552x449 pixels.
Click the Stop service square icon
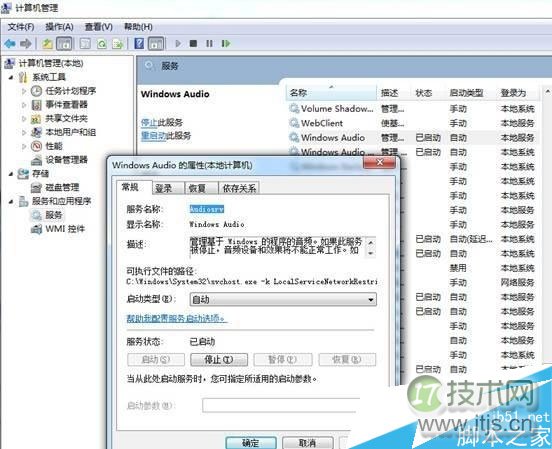pyautogui.click(x=193, y=44)
